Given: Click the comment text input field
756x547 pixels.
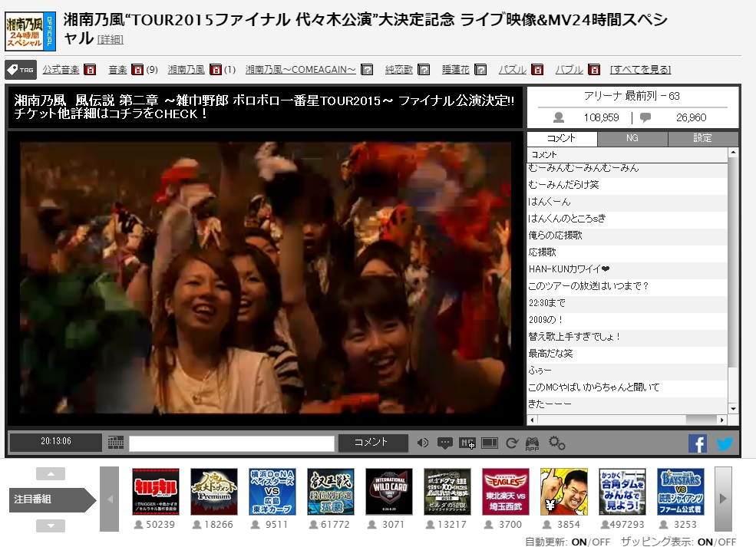Looking at the screenshot, I should pyautogui.click(x=232, y=443).
